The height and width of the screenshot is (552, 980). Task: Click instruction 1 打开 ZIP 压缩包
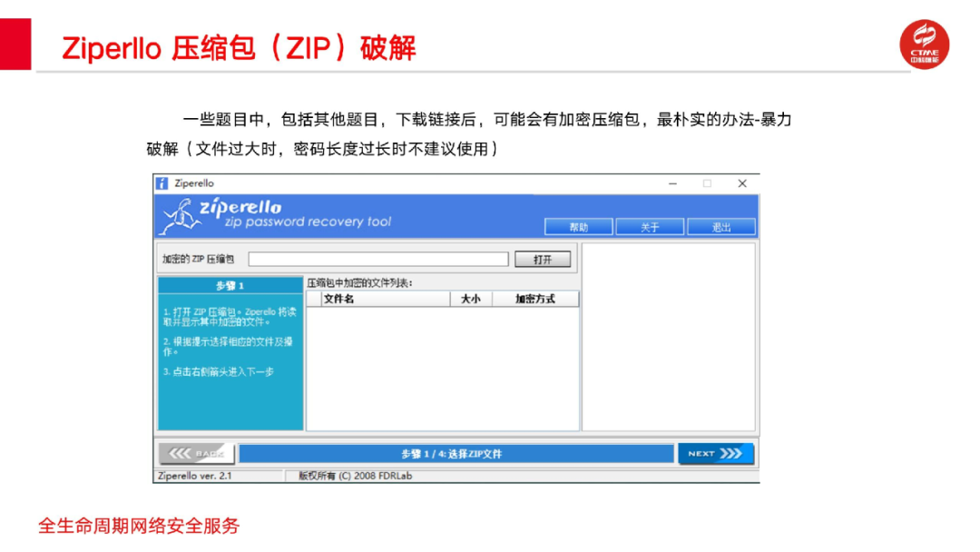click(x=230, y=317)
